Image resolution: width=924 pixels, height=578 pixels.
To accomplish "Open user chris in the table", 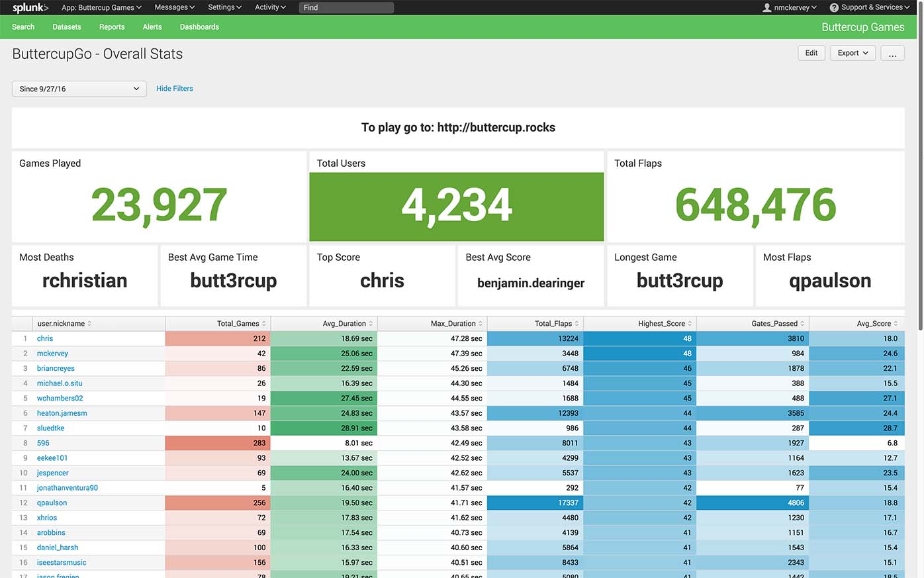I will click(x=45, y=339).
